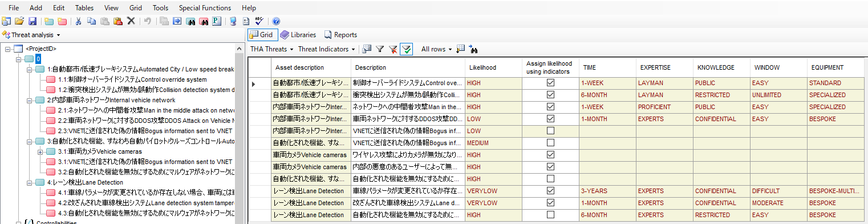The width and height of the screenshot is (868, 224).
Task: Switch to the Reports tab
Action: point(340,35)
